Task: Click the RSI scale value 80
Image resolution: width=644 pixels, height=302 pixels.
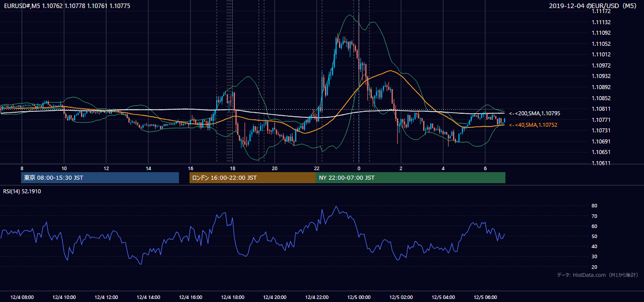Action: (594, 206)
